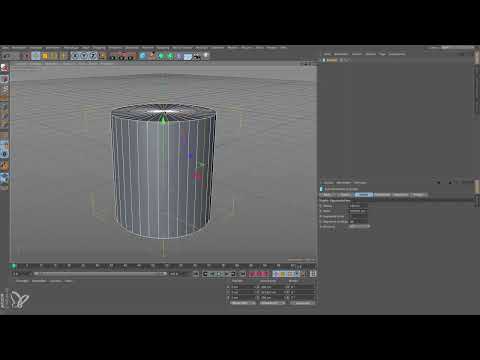Image resolution: width=480 pixels, height=360 pixels.
Task: Select the highlighted Move tool
Action: 36,56
